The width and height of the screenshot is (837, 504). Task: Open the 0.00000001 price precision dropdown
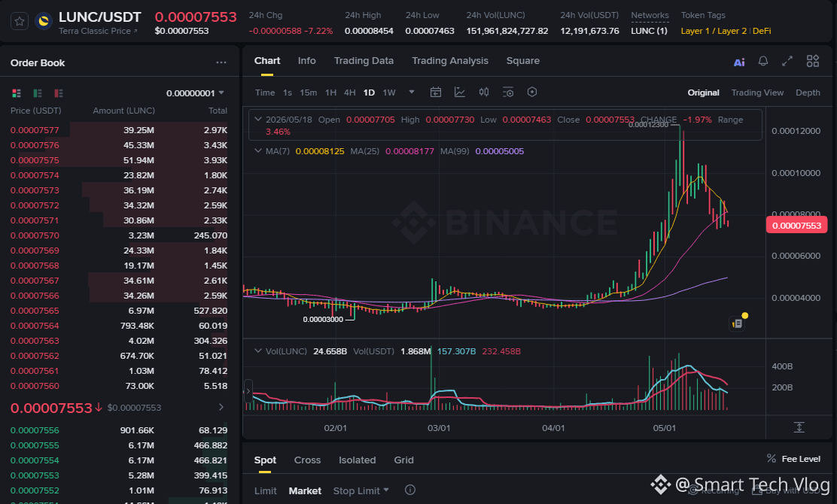click(195, 93)
